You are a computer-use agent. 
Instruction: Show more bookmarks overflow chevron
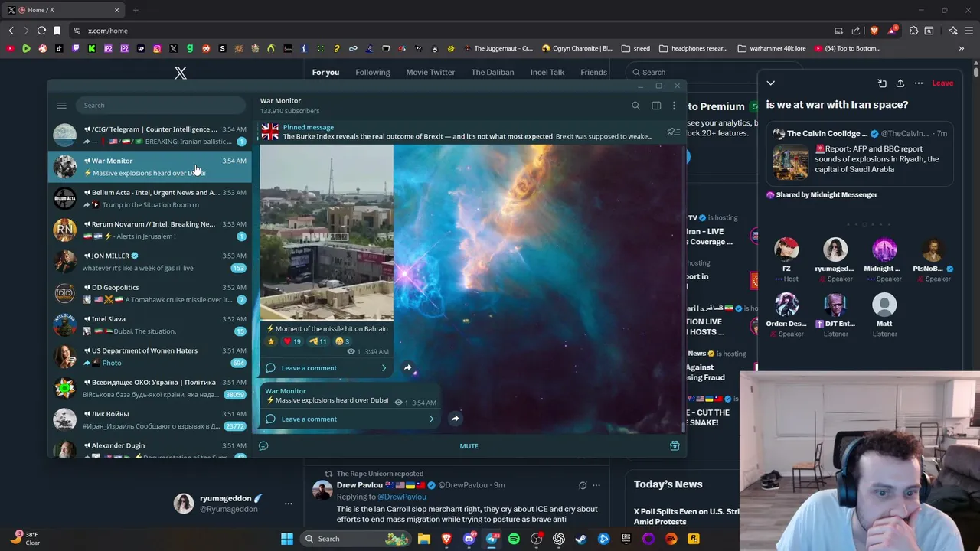pos(961,48)
